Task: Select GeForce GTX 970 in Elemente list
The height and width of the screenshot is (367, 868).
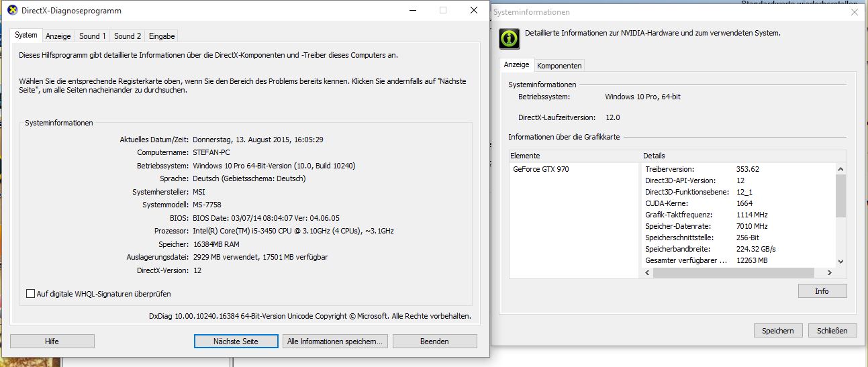Action: pyautogui.click(x=541, y=169)
